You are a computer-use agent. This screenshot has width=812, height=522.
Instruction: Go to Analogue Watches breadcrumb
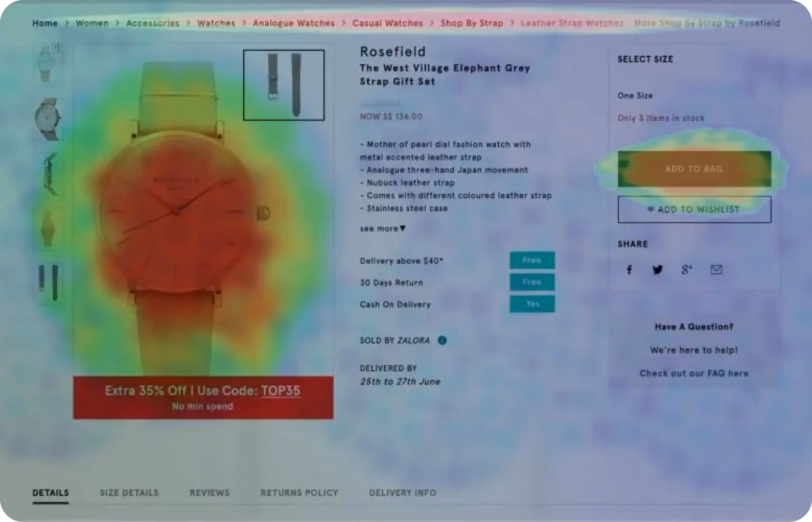pos(294,23)
